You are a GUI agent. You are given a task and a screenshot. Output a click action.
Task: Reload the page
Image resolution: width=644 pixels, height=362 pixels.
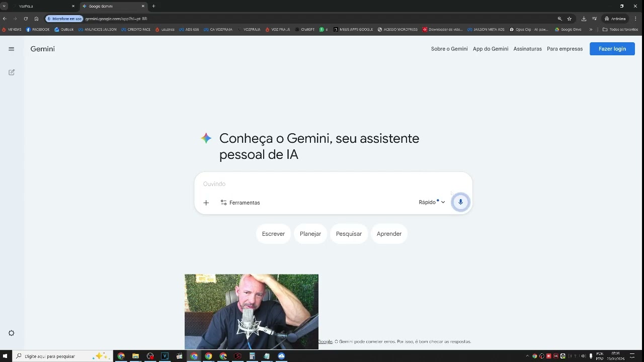[26, 19]
